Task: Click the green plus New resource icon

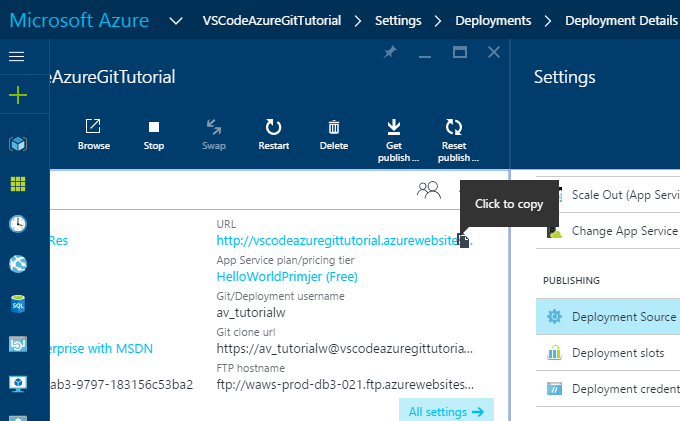Action: coord(18,95)
